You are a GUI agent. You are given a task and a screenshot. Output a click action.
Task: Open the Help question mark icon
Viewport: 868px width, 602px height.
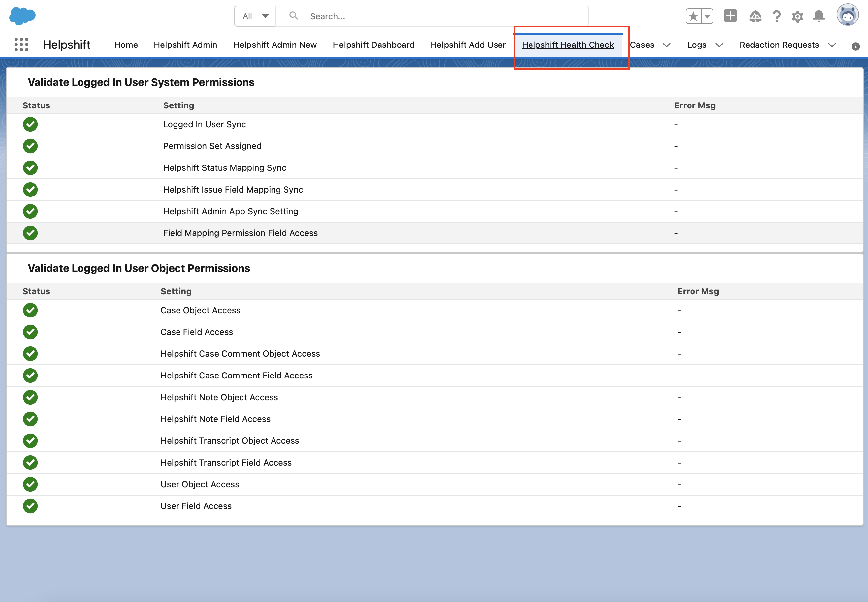click(x=776, y=16)
